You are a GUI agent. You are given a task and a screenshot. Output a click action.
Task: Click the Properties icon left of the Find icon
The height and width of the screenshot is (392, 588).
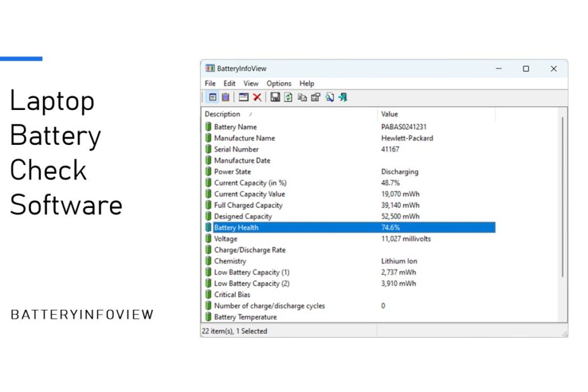click(x=315, y=97)
